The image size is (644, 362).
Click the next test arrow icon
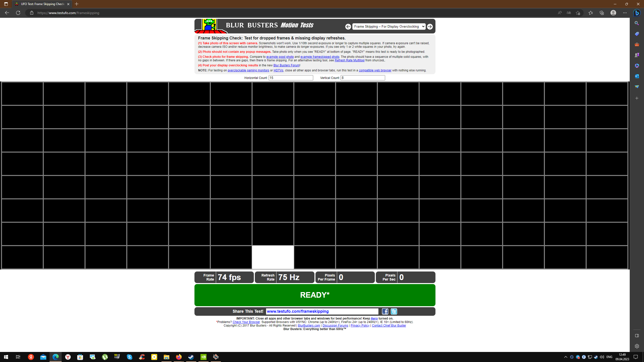(430, 27)
